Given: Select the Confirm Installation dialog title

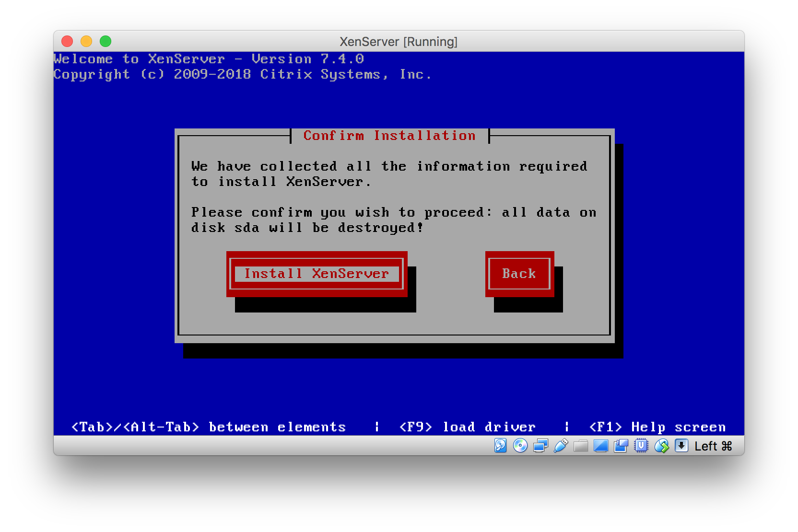Looking at the screenshot, I should coord(389,136).
